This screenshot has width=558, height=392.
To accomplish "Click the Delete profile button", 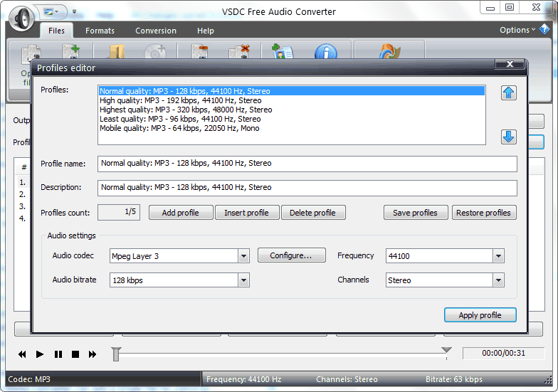I will click(x=313, y=213).
